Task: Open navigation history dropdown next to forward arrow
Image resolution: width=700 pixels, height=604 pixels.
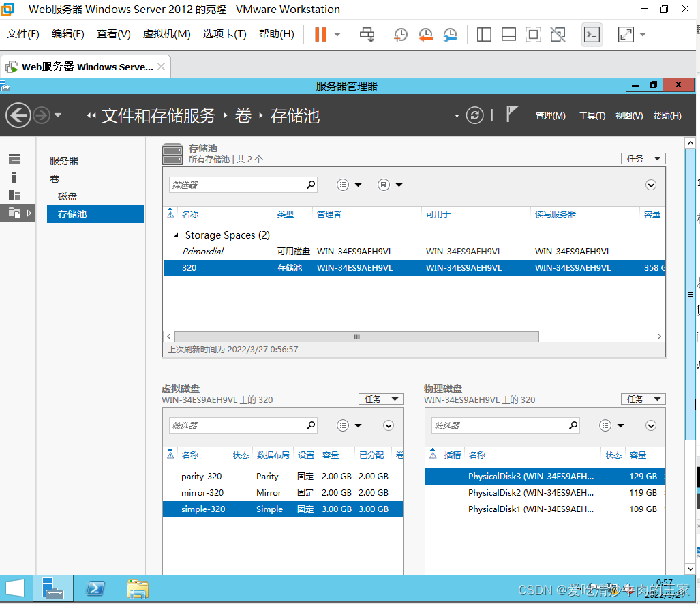Action: [57, 115]
